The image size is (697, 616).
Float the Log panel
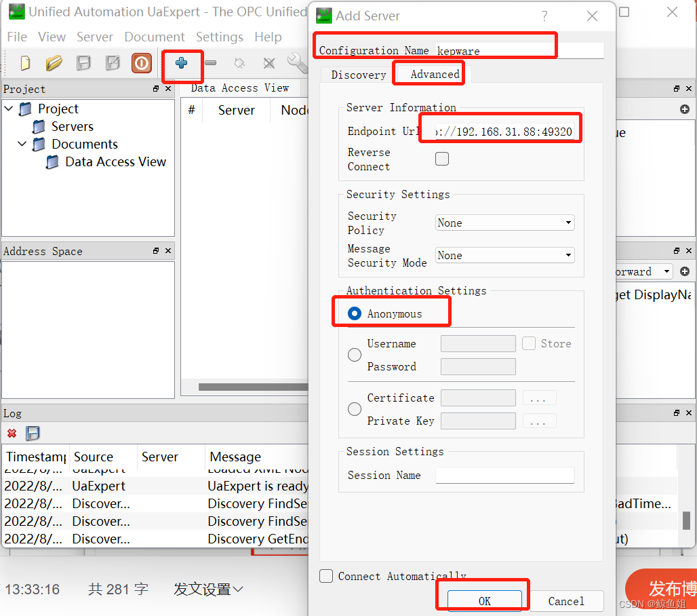pyautogui.click(x=677, y=412)
